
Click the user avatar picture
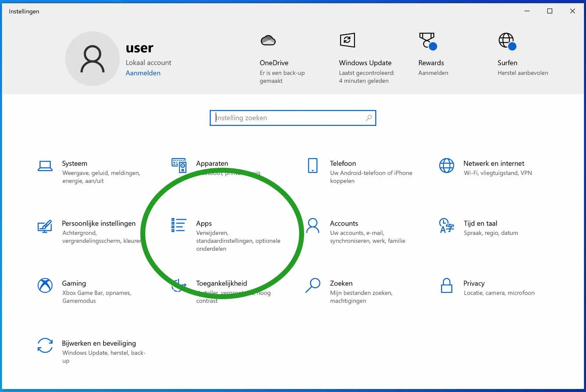[92, 58]
